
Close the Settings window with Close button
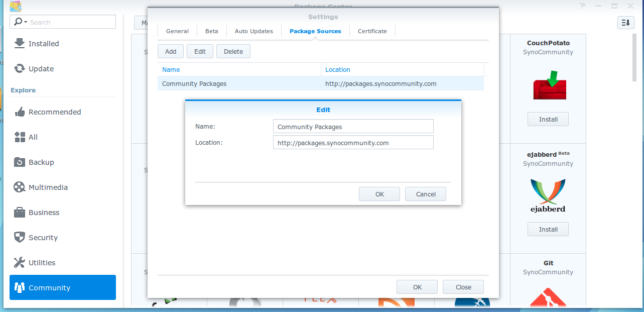(463, 287)
